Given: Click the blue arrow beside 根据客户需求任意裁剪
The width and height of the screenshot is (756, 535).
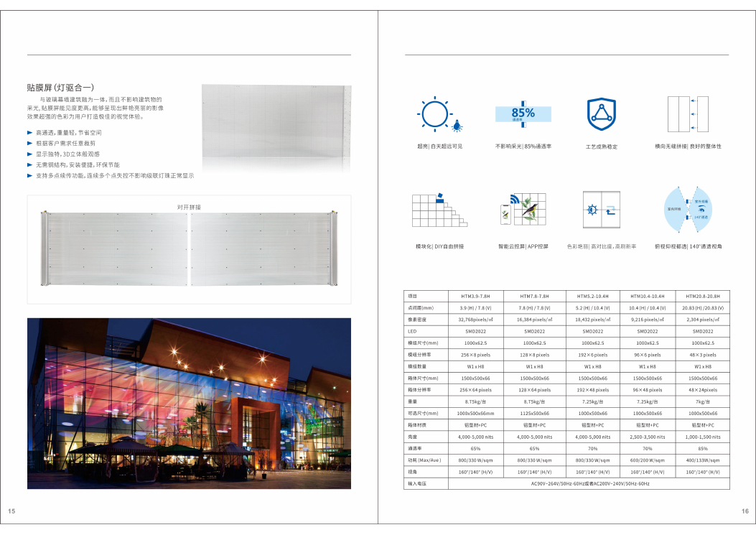Looking at the screenshot, I should pyautogui.click(x=30, y=144).
